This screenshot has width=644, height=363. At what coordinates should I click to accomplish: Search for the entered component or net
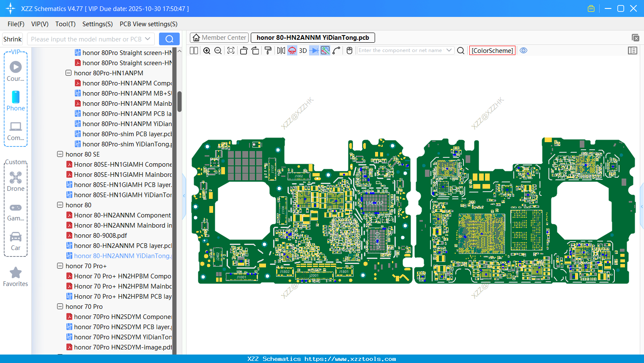[461, 51]
